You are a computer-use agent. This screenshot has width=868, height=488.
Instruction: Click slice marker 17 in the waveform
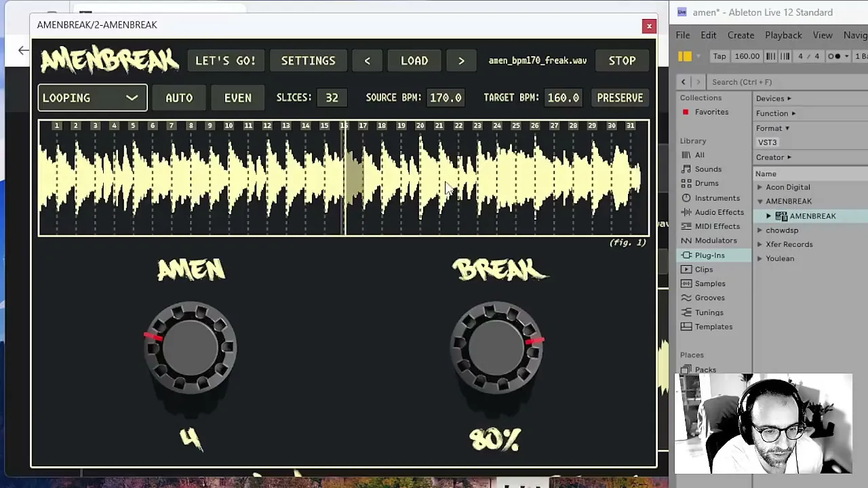363,126
